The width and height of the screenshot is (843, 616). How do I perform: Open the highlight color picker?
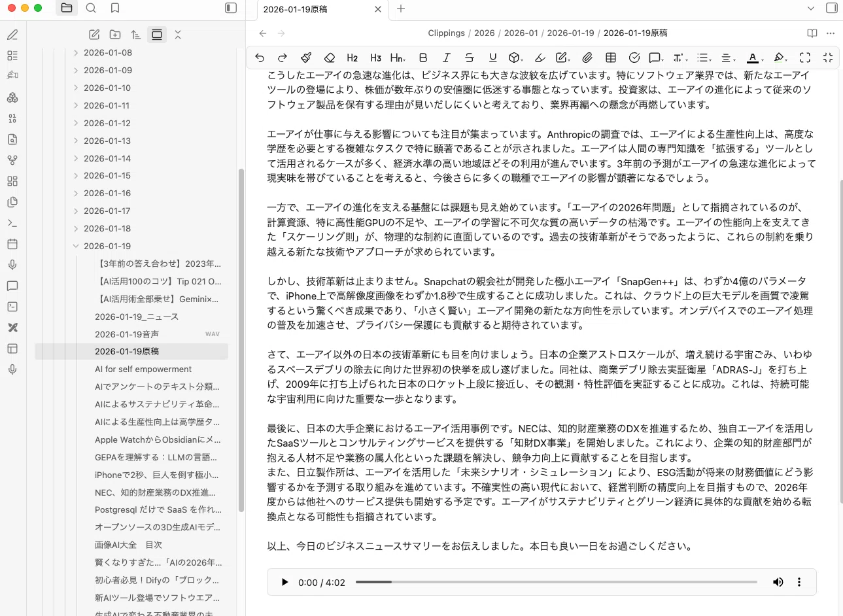(780, 58)
